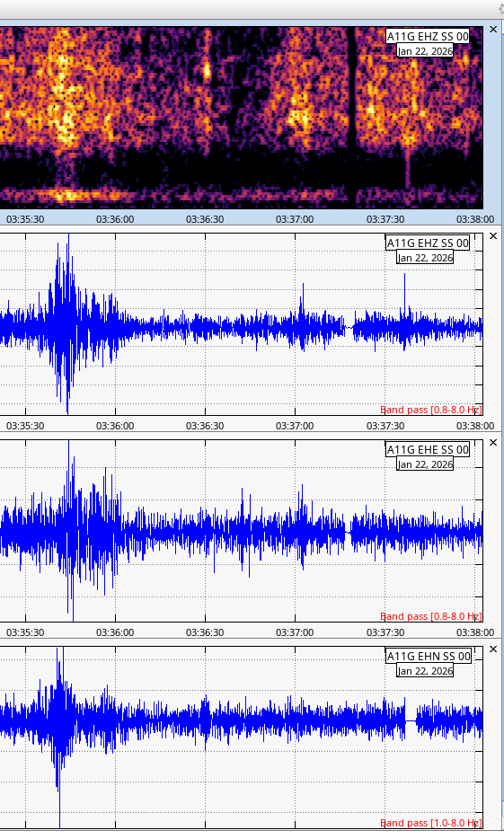Click the 03:37:30 tick under the spectrogram
504x839 pixels.
[x=385, y=219]
